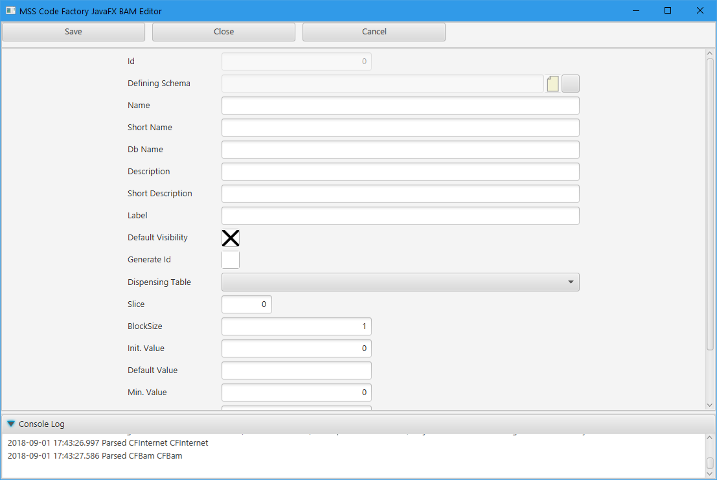Open the Dispensing Table dropdown

[x=400, y=282]
